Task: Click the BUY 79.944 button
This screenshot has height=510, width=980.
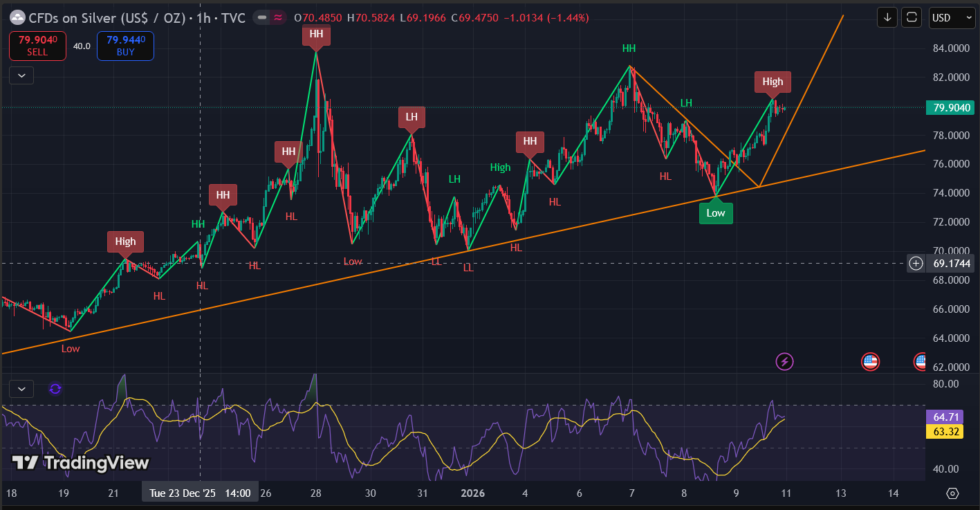Action: click(125, 46)
